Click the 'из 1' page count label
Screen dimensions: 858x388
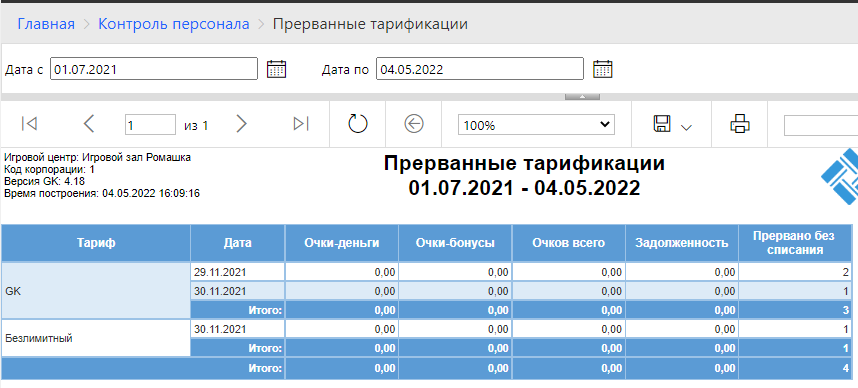click(x=196, y=125)
